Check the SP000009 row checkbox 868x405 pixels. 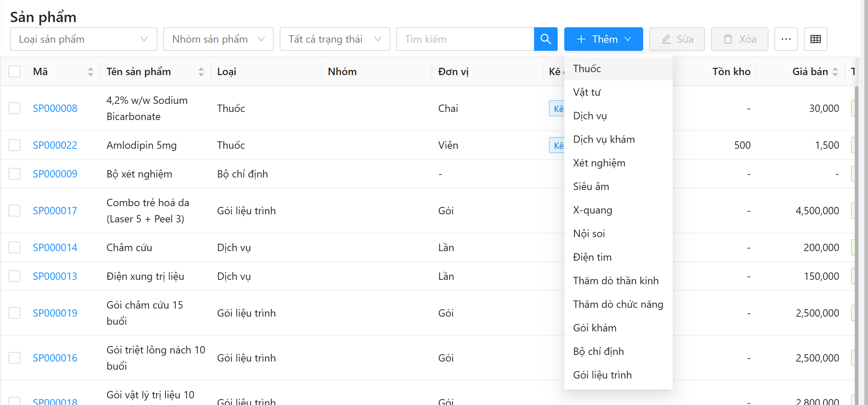14,174
